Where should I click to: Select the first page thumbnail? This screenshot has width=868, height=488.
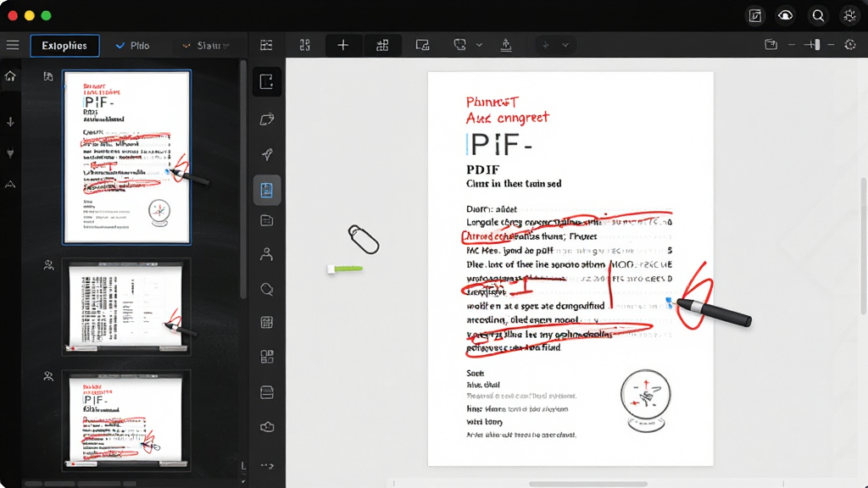click(x=127, y=157)
